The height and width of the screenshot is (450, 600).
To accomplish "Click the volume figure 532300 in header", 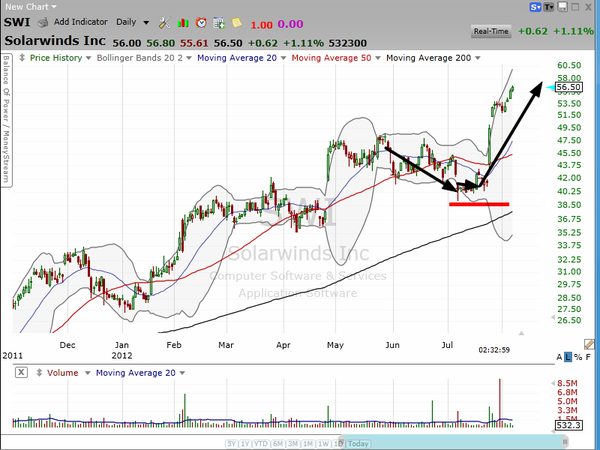I will [x=347, y=43].
